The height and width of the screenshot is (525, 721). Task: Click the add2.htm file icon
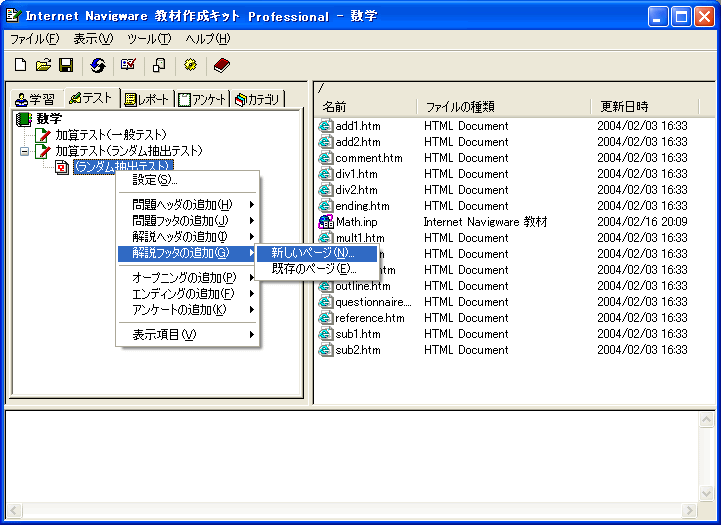coord(326,142)
